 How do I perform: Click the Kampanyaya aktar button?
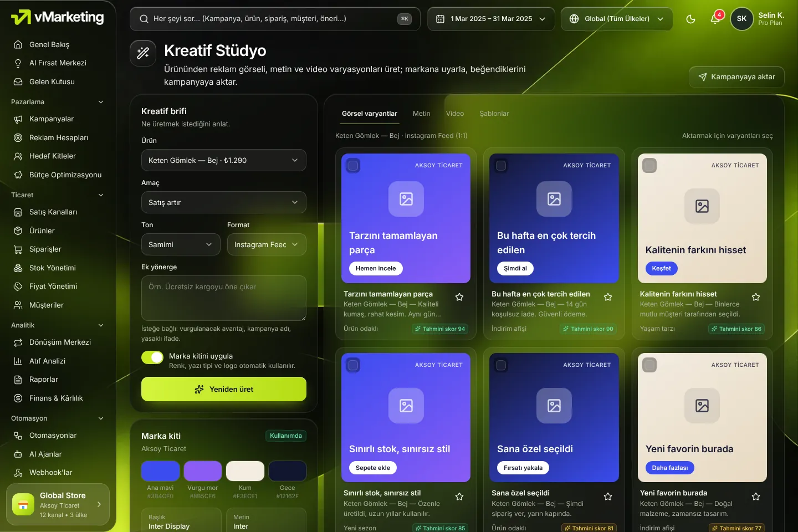pyautogui.click(x=736, y=77)
